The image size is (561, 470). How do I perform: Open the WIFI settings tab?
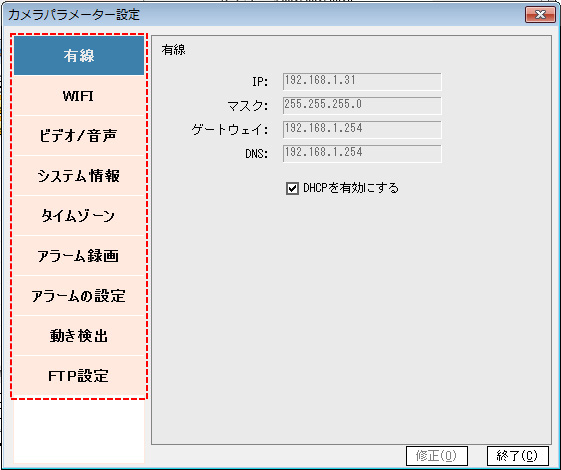(x=79, y=96)
